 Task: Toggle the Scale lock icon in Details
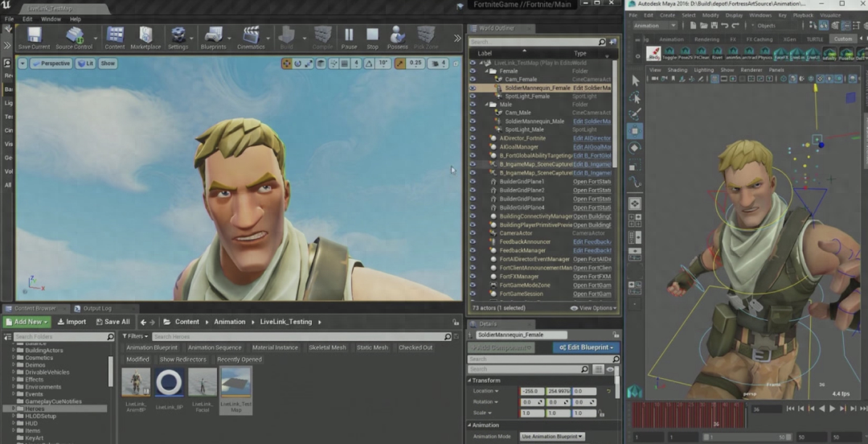click(x=601, y=413)
